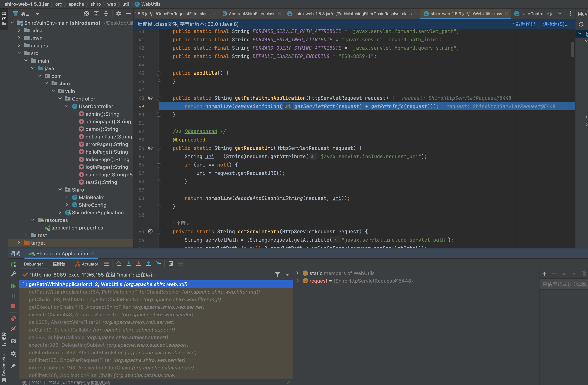Click the red stop debug button

point(13,306)
